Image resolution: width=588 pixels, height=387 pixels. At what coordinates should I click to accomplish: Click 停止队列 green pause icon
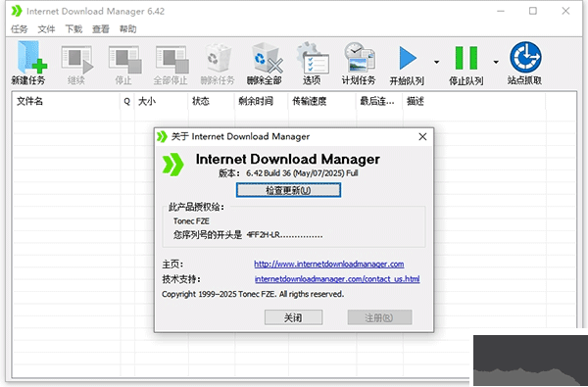[x=466, y=58]
